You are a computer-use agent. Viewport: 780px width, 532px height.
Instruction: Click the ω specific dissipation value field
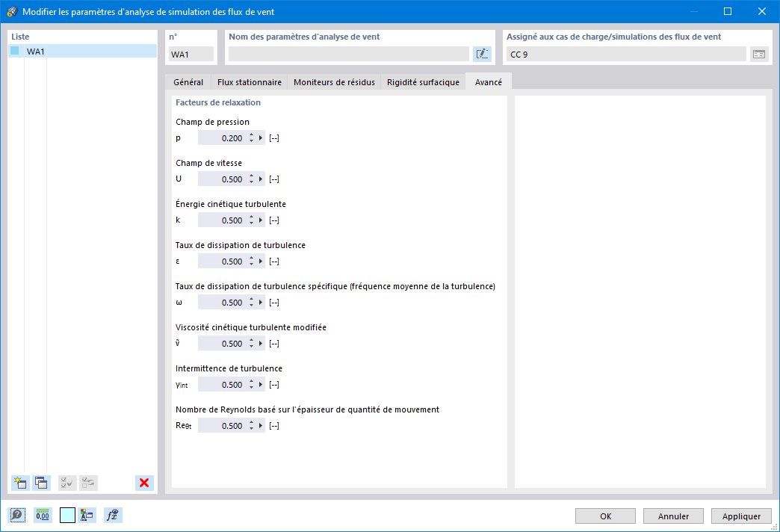tap(221, 303)
